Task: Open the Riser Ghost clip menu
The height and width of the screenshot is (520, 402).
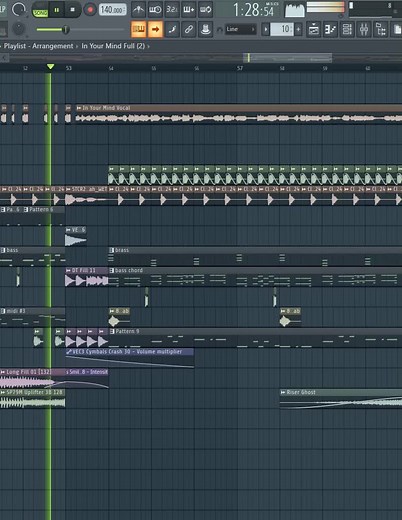Action: pyautogui.click(x=283, y=392)
